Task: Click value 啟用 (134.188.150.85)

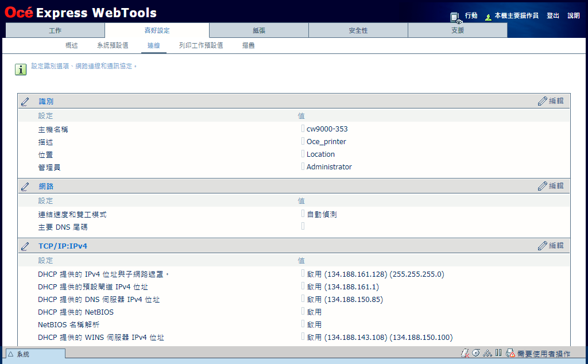Action: pos(345,300)
